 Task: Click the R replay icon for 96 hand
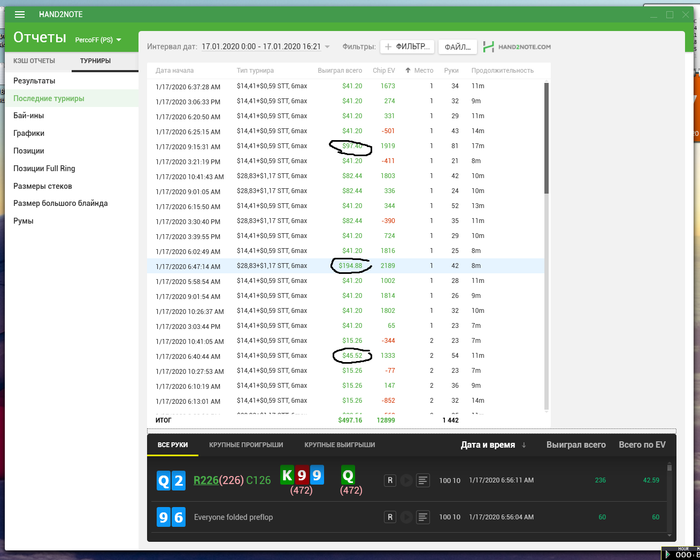389,517
